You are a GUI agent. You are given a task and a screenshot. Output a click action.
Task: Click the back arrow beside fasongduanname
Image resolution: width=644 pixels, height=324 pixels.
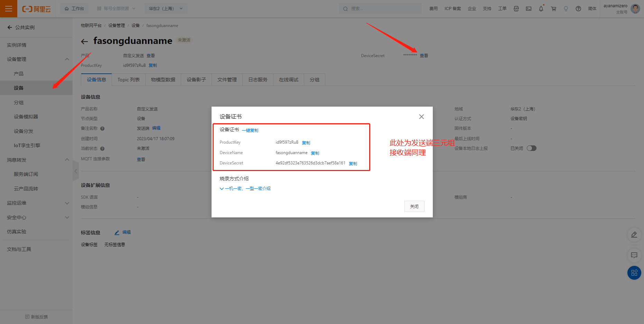click(84, 42)
